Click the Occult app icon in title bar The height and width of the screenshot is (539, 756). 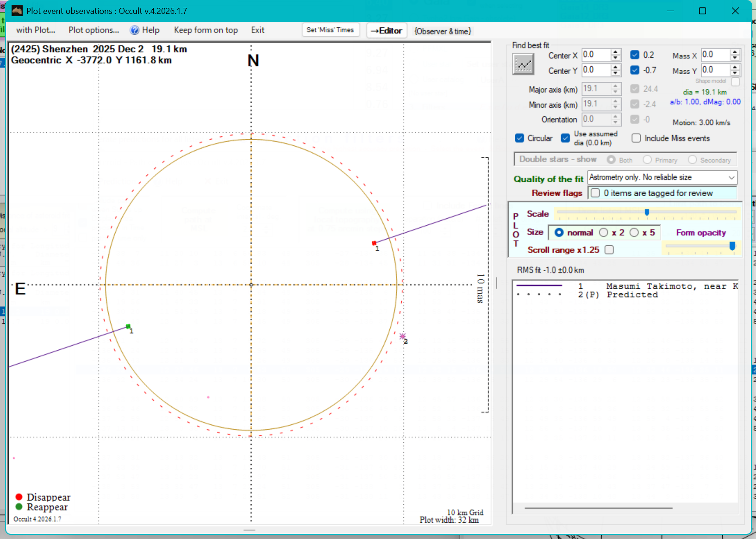pyautogui.click(x=17, y=11)
